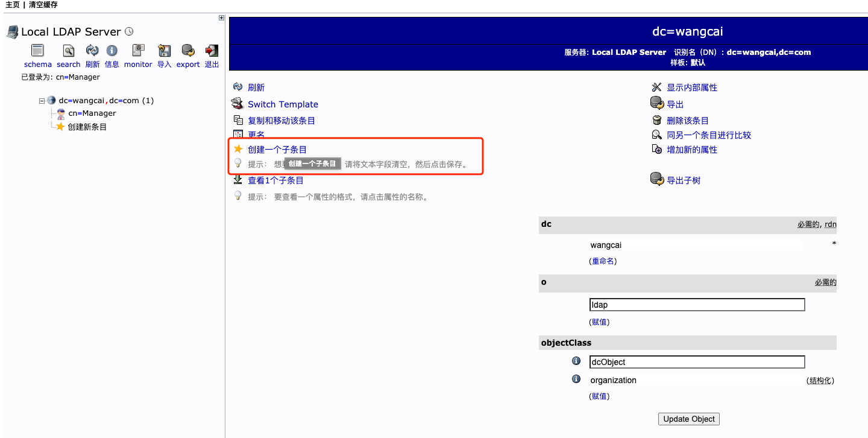This screenshot has height=438, width=868.
Task: Open the 信息 info icon
Action: [x=112, y=51]
